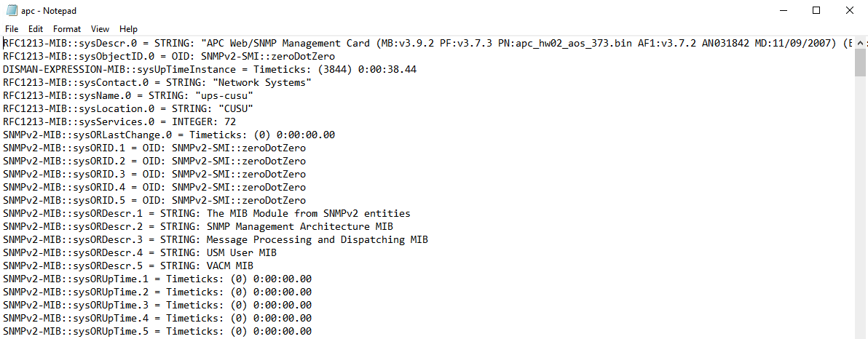Open the View menu
The height and width of the screenshot is (339, 868).
[x=100, y=29]
